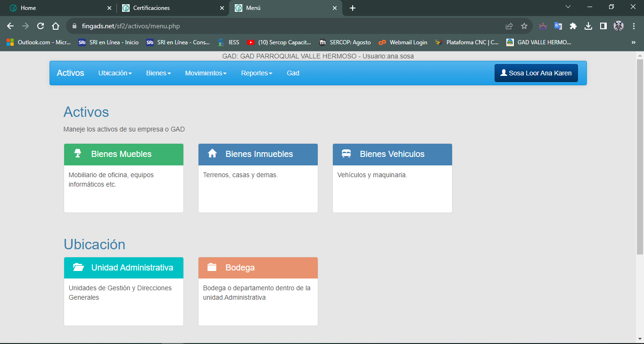This screenshot has height=344, width=644.
Task: Open the browser extensions puzzle icon
Action: click(x=573, y=26)
